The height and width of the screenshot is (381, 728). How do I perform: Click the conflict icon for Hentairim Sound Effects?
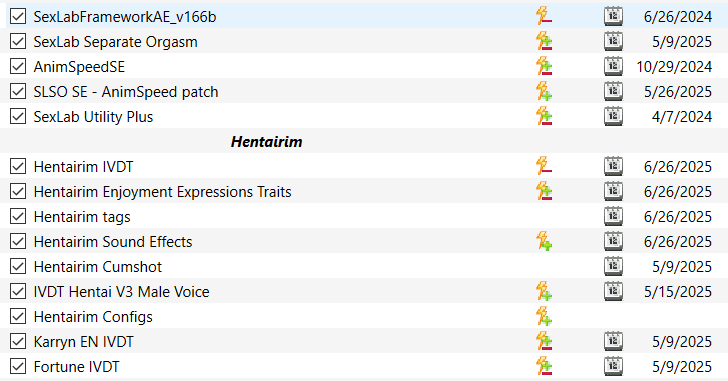[x=544, y=241]
